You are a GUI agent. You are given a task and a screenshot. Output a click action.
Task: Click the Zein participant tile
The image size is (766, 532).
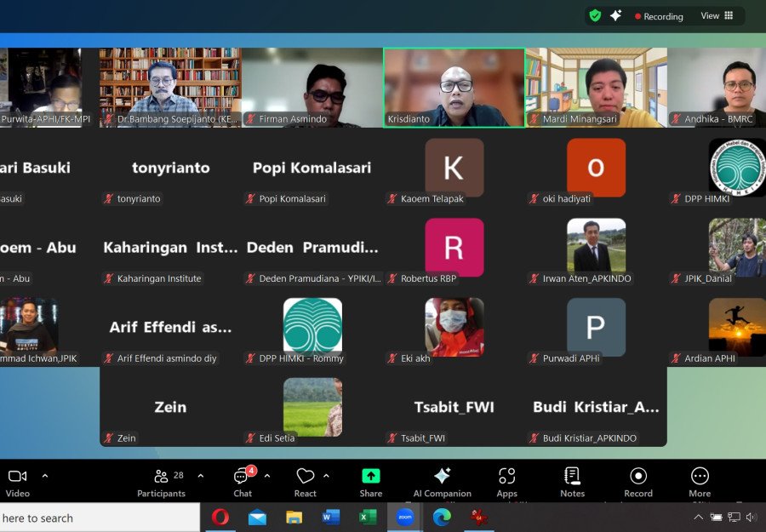tap(170, 407)
